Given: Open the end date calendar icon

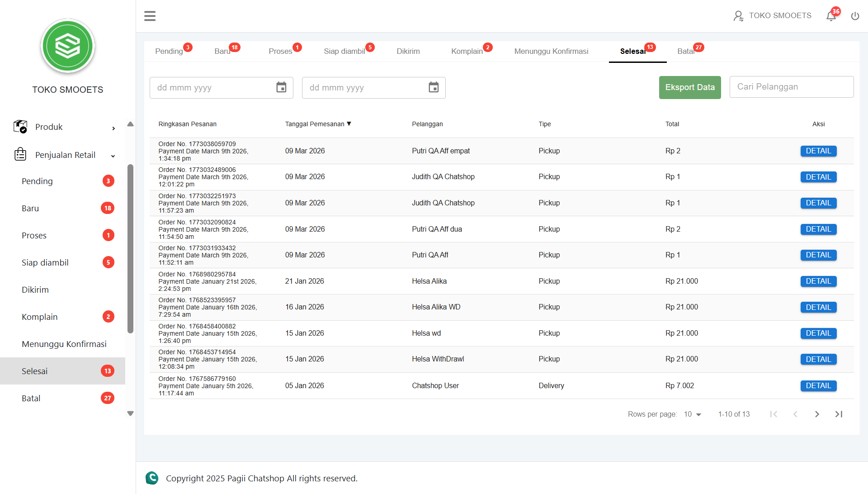Looking at the screenshot, I should point(434,87).
